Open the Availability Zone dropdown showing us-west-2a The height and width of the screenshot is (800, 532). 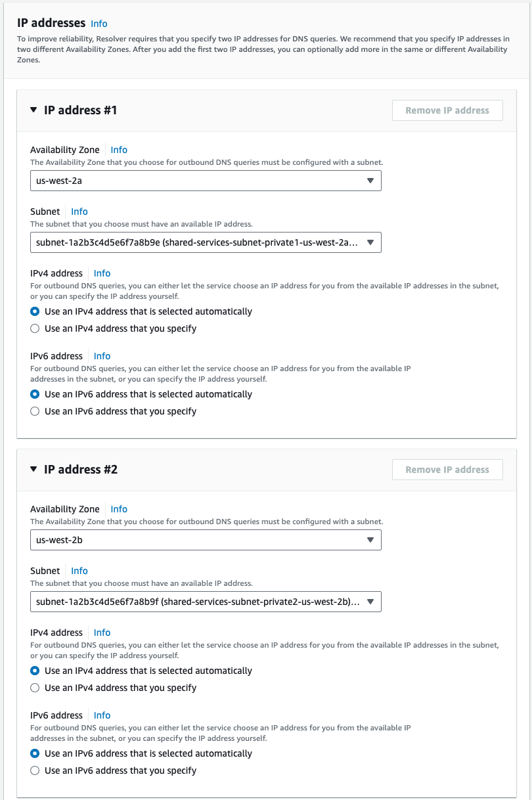click(206, 181)
